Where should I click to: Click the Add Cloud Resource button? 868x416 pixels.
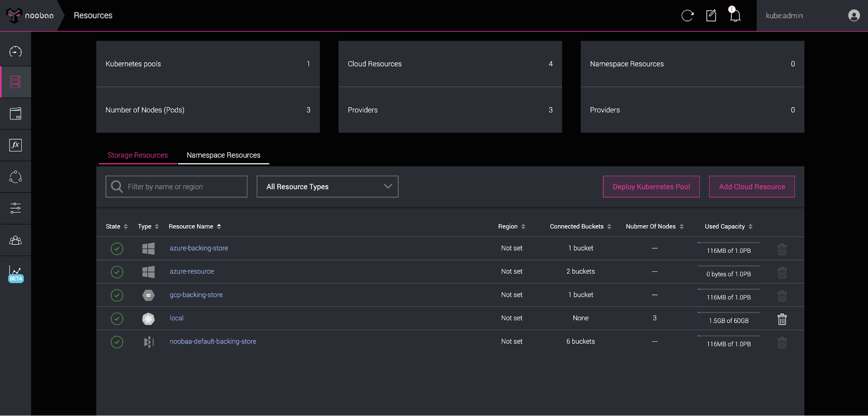point(752,186)
